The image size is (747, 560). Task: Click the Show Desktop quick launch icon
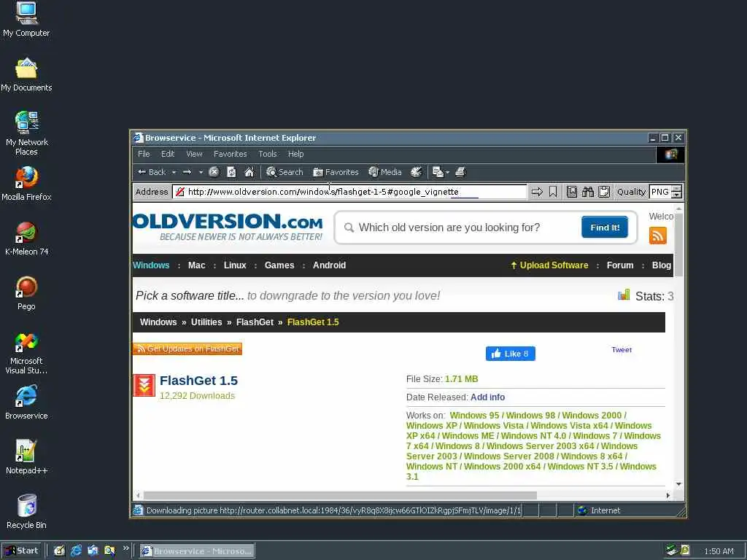(59, 551)
